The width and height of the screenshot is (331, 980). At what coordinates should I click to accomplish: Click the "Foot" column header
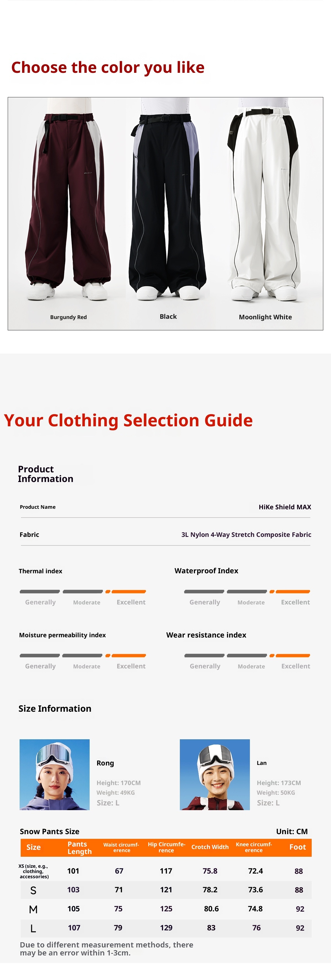click(297, 847)
